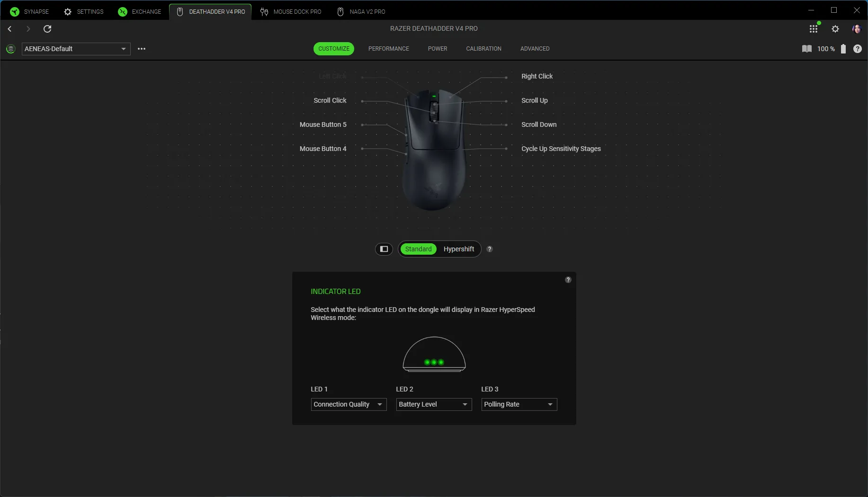Switch to the Performance tab
This screenshot has height=497, width=868.
coord(388,49)
